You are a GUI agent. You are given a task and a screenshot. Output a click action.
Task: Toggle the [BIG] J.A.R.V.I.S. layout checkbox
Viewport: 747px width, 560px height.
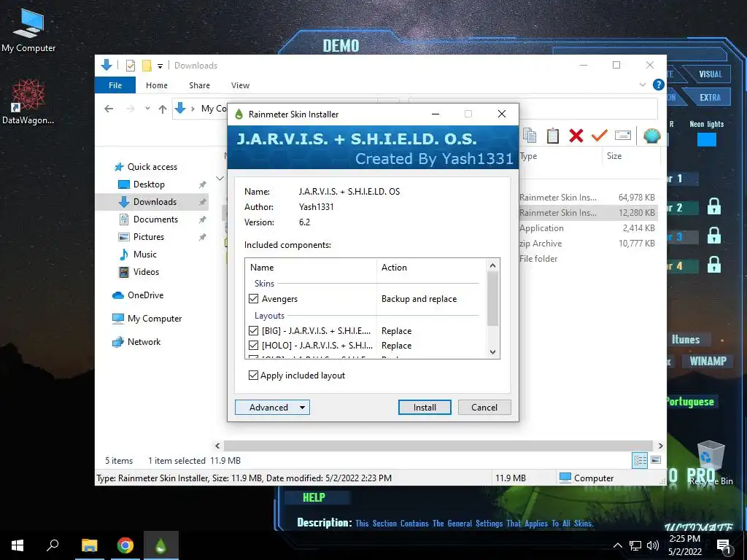pos(253,330)
